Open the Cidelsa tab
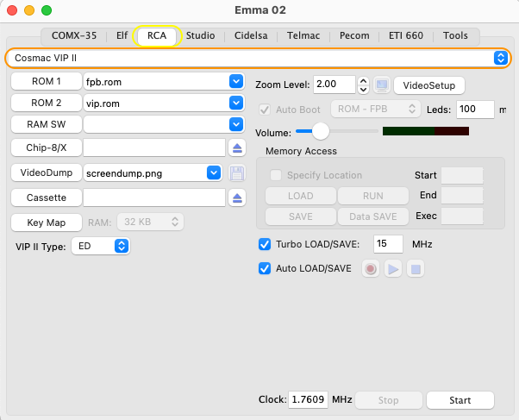This screenshot has width=519, height=420. click(251, 35)
